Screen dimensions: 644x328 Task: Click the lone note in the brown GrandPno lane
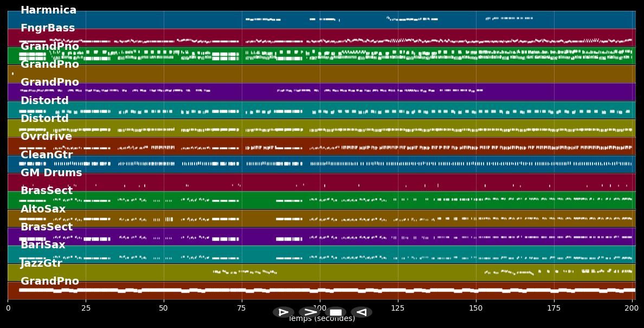[x=12, y=74]
